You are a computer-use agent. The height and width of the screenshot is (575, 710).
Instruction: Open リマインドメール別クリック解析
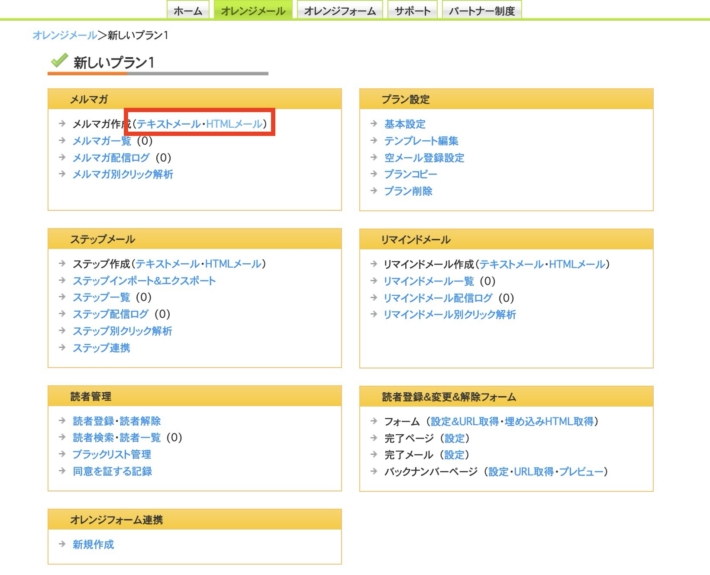pyautogui.click(x=450, y=314)
